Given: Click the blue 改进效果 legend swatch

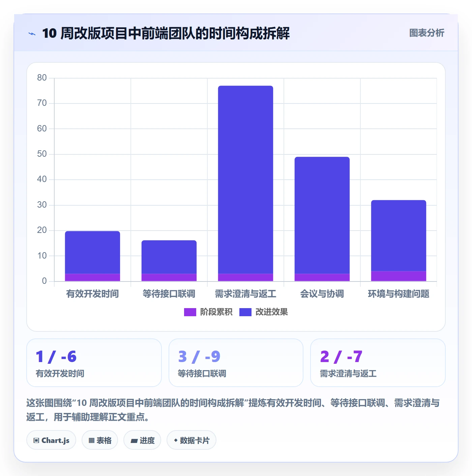Looking at the screenshot, I should [245, 312].
